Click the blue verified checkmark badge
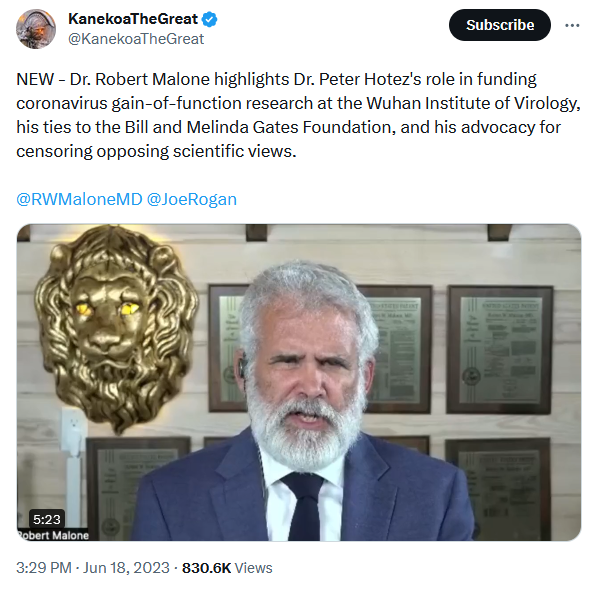 pos(209,19)
